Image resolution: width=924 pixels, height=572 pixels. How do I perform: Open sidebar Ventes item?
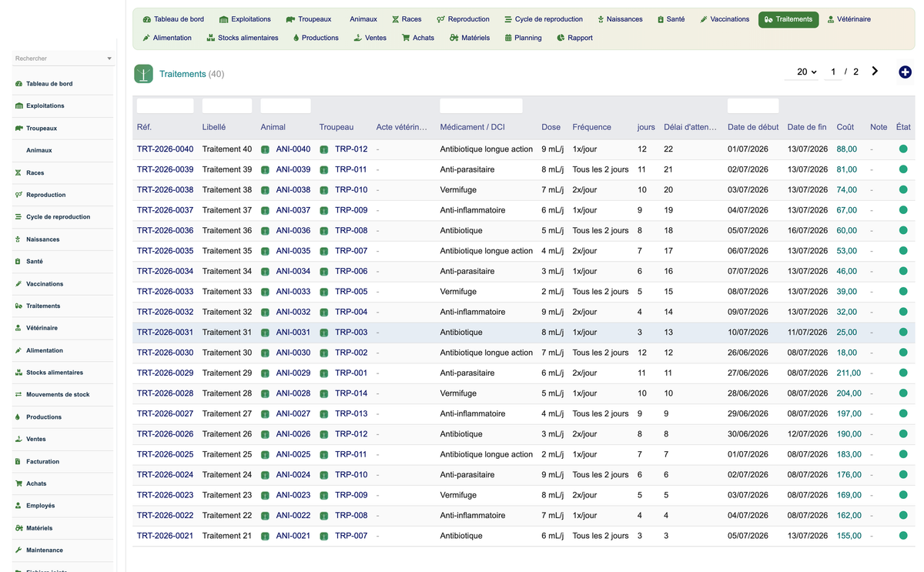pyautogui.click(x=36, y=440)
